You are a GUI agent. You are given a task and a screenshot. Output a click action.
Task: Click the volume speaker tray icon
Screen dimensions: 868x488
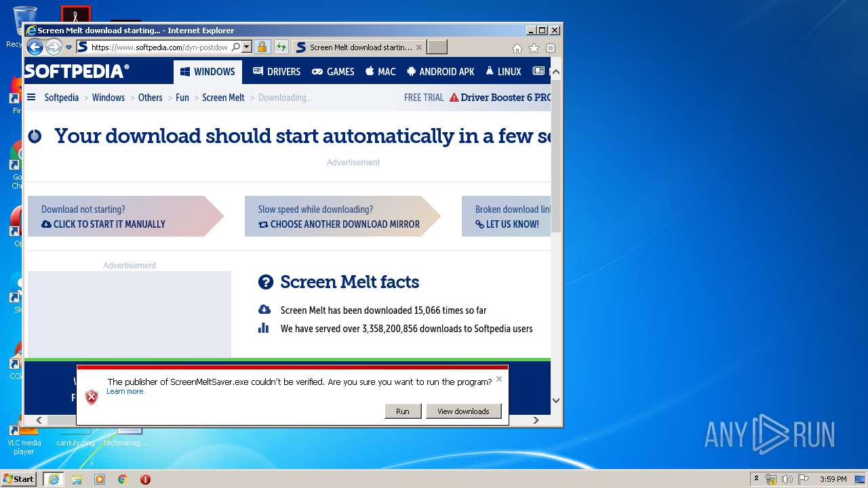coord(787,479)
